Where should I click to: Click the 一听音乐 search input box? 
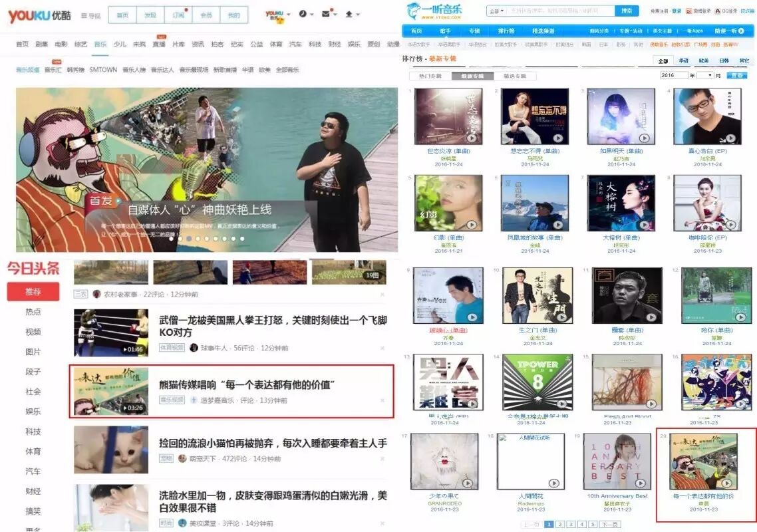pos(561,11)
